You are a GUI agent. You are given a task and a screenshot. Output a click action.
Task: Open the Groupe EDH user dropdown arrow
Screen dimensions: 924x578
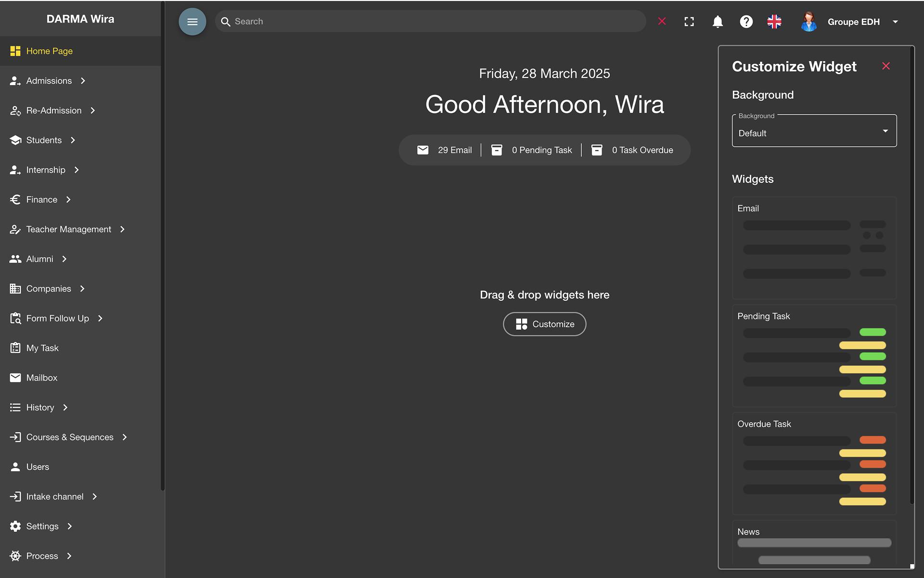(895, 22)
